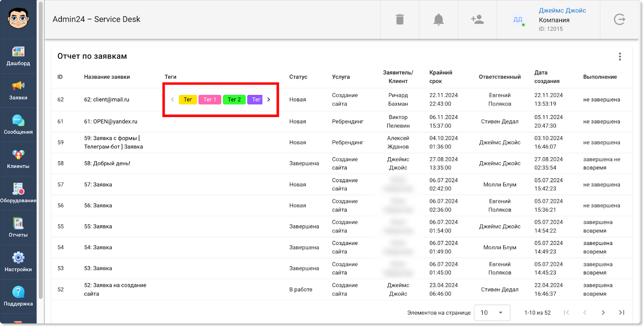The image size is (644, 327).
Task: Open request 61: OPEN@yandex.ru
Action: click(x=111, y=121)
